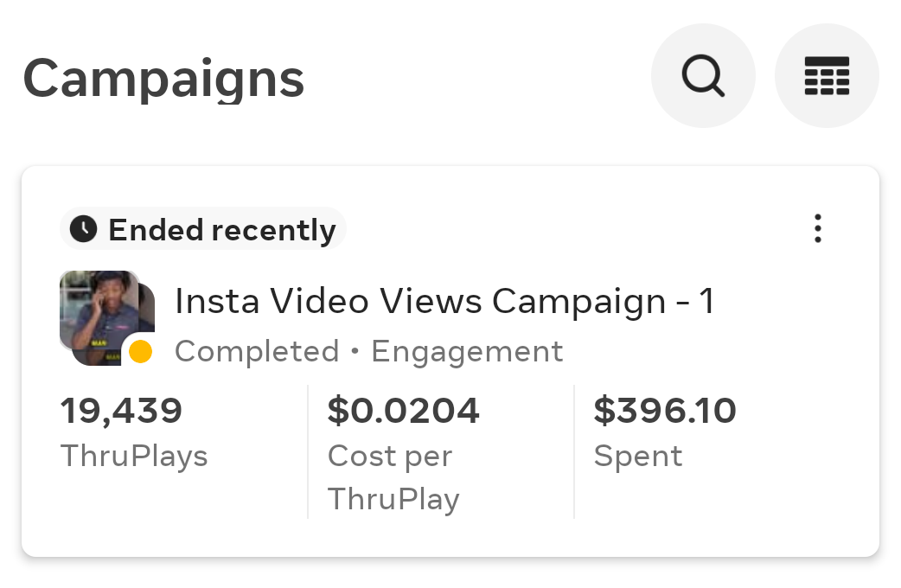Click the $0.0204 cost value

click(x=403, y=410)
